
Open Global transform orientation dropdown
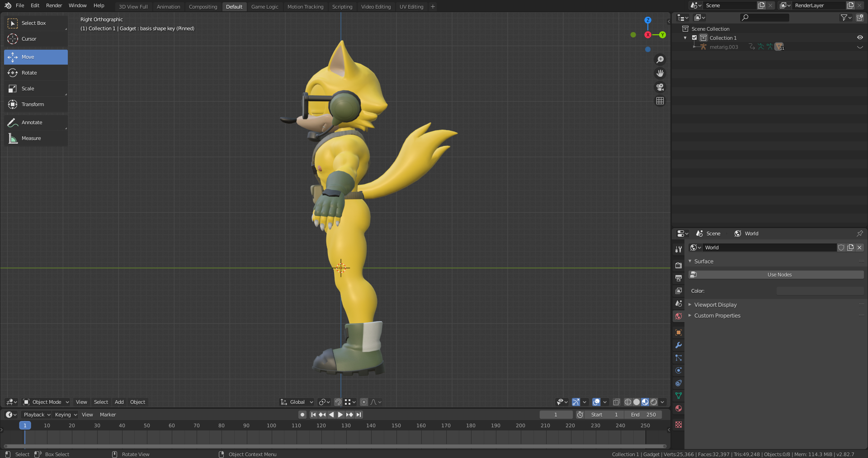pos(297,402)
